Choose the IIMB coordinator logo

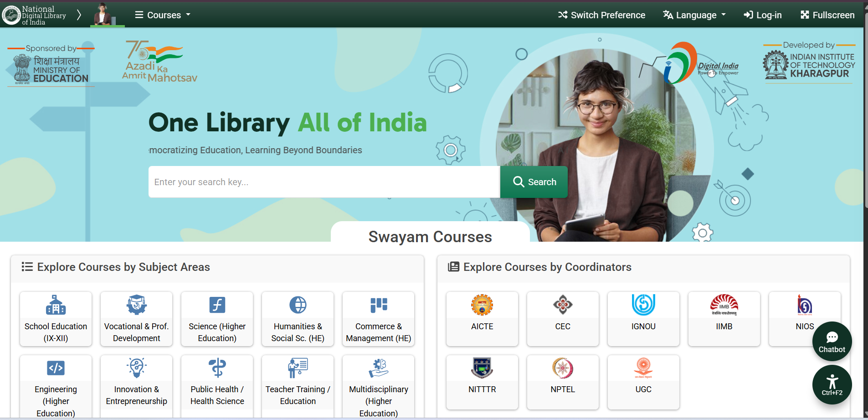pos(724,305)
